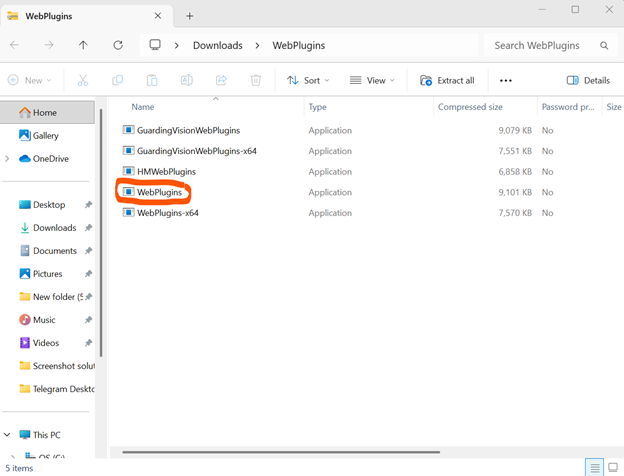Sort by the Name column header
This screenshot has height=476, width=624.
coord(142,107)
